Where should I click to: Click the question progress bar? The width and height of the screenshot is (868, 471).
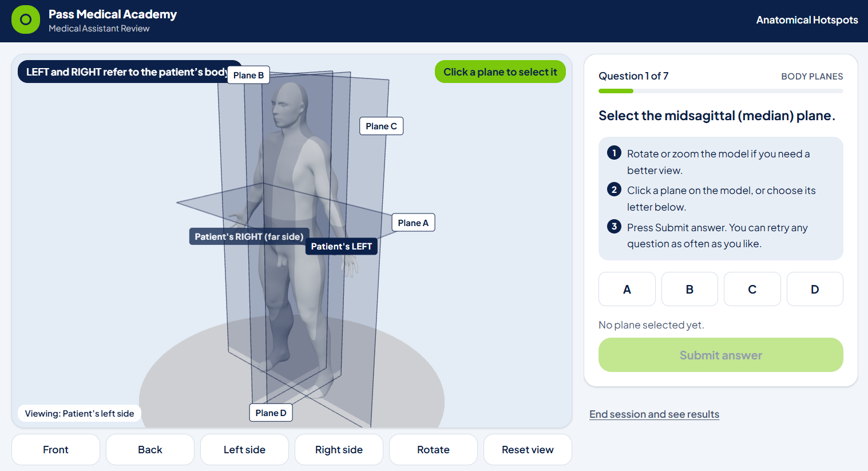721,91
